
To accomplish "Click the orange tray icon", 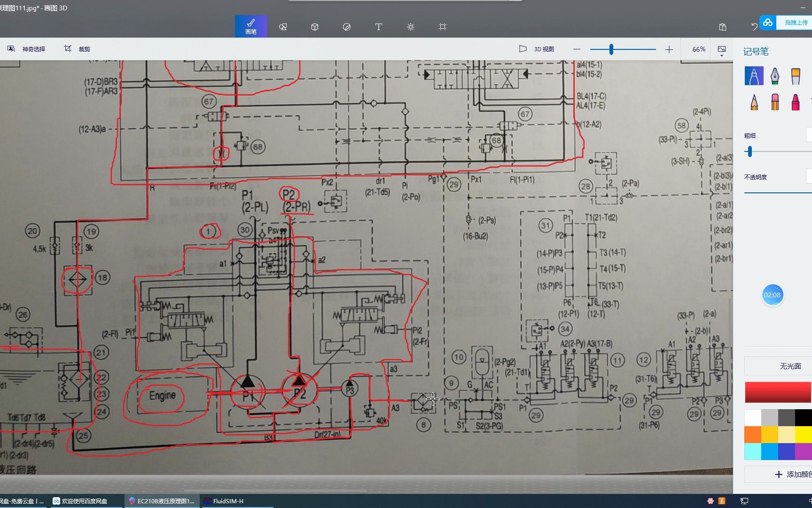I will (x=722, y=501).
